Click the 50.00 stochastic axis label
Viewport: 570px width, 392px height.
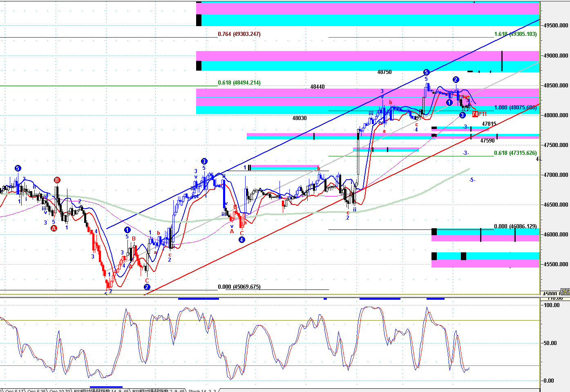(550, 343)
